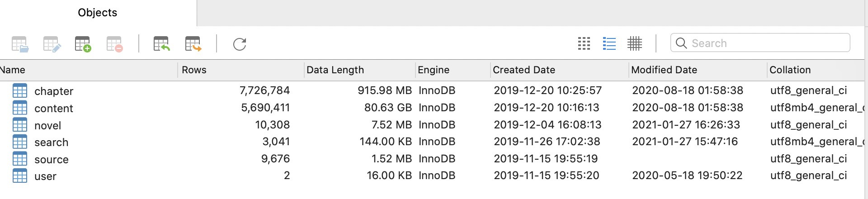Sort by Created Date column
This screenshot has width=868, height=199.
pos(524,70)
